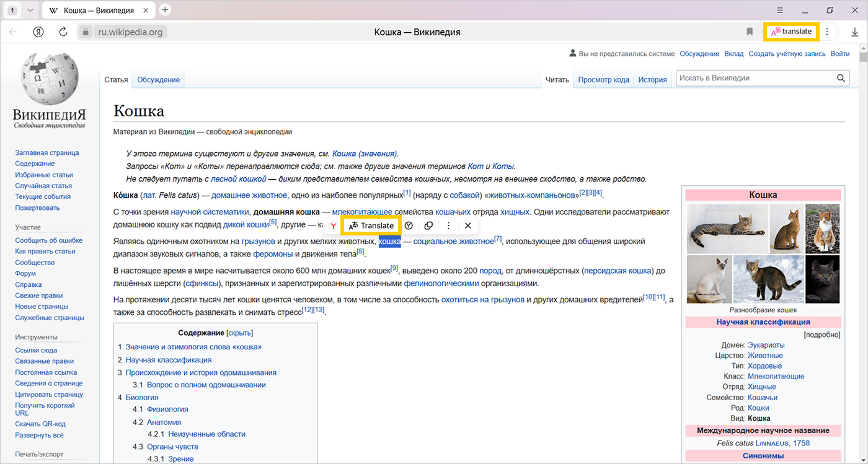Viewport: 868px width, 464px height.
Task: Open a new tab with the plus button
Action: [x=165, y=10]
